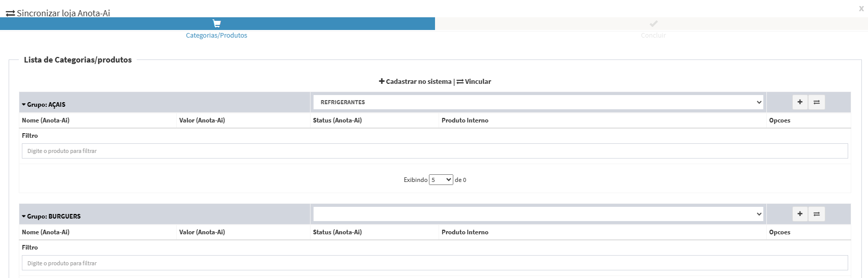Collapse the Grupo: AÇAIS section
Image resolution: width=868 pixels, height=278 pixels.
click(x=24, y=105)
